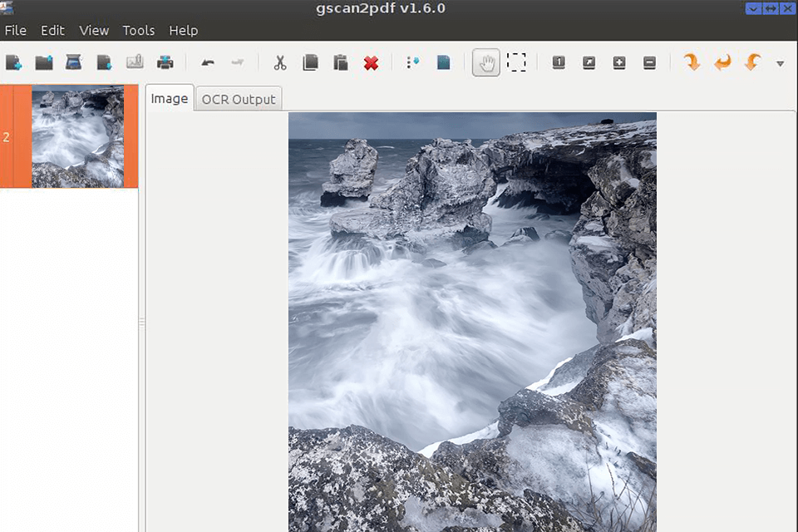The height and width of the screenshot is (532, 798).
Task: Print the document via the printer icon
Action: click(x=165, y=62)
